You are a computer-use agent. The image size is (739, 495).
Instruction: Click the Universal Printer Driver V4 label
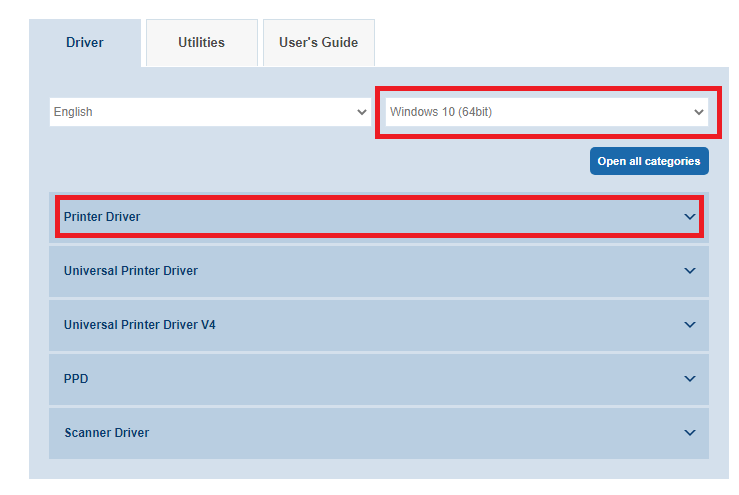(140, 325)
